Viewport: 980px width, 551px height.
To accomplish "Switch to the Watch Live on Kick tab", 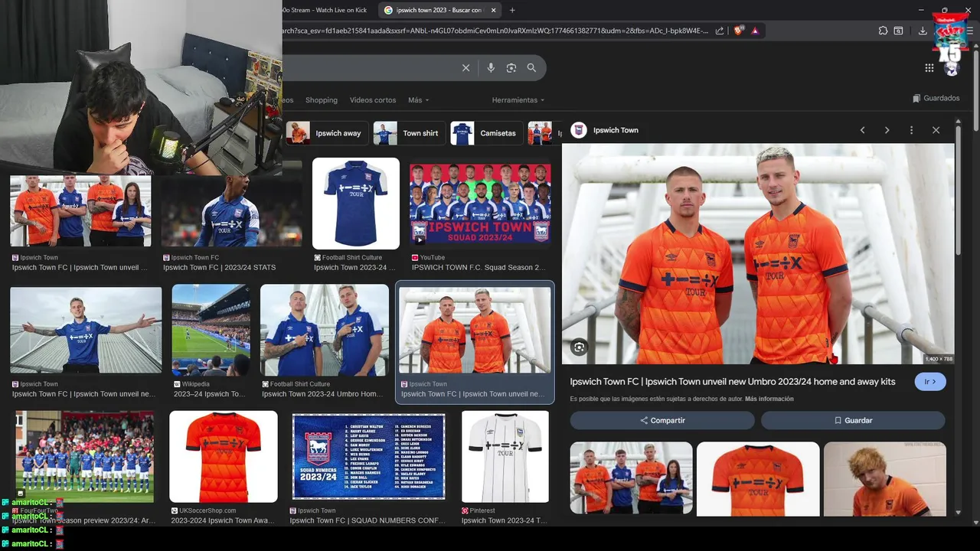I will point(325,10).
